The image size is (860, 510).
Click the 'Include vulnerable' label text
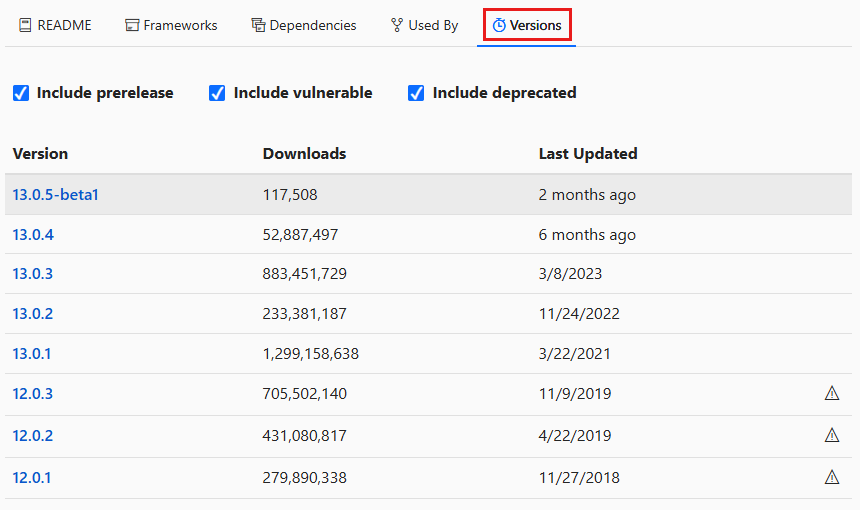click(303, 93)
